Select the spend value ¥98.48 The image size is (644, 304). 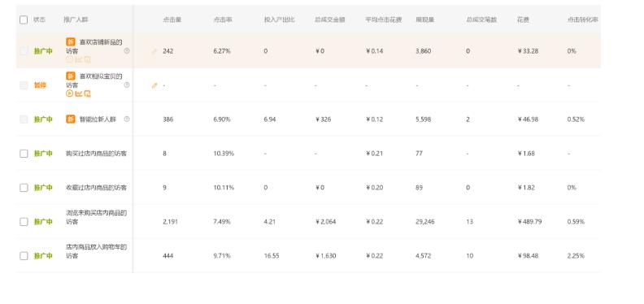(529, 255)
